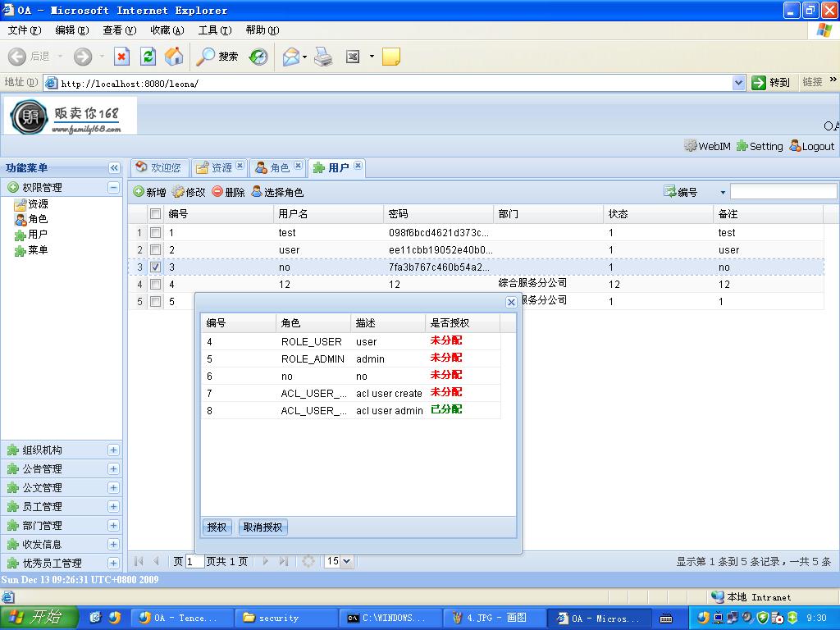
Task: Click the 授权 button in dialog
Action: pyautogui.click(x=217, y=527)
